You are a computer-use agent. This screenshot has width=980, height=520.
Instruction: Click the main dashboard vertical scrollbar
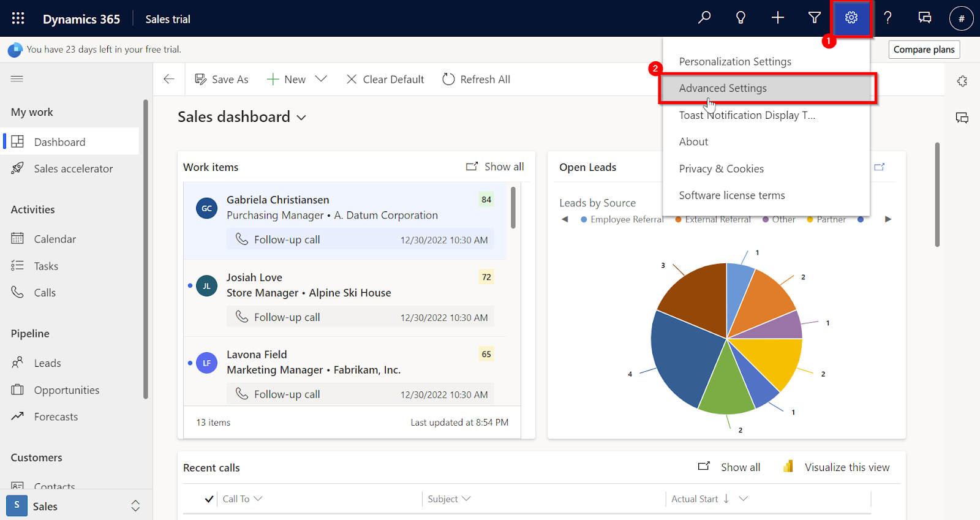pyautogui.click(x=937, y=195)
